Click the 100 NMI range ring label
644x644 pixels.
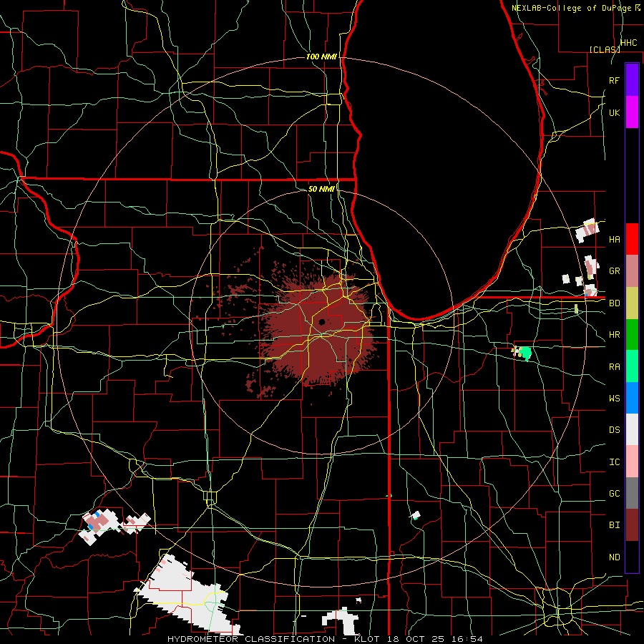tap(321, 57)
